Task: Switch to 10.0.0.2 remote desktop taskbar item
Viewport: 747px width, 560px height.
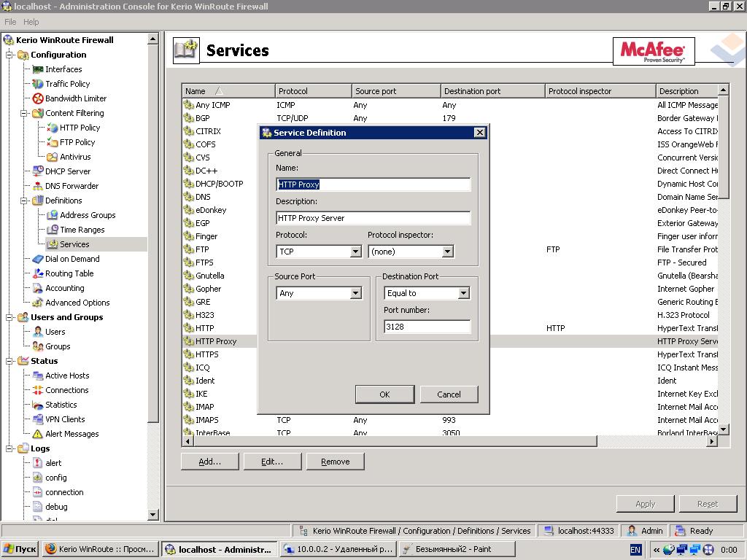Action: tap(338, 549)
